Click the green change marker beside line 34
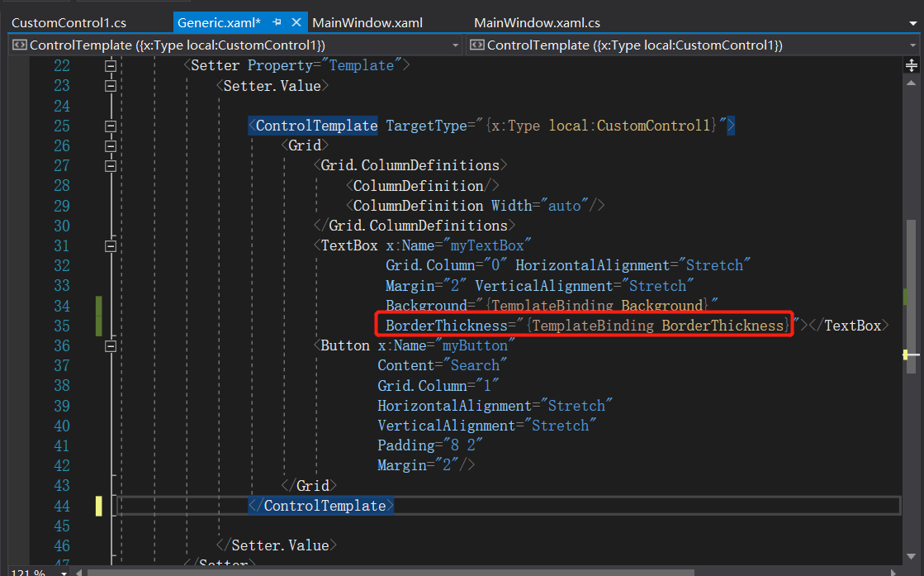Image resolution: width=924 pixels, height=576 pixels. (x=98, y=305)
